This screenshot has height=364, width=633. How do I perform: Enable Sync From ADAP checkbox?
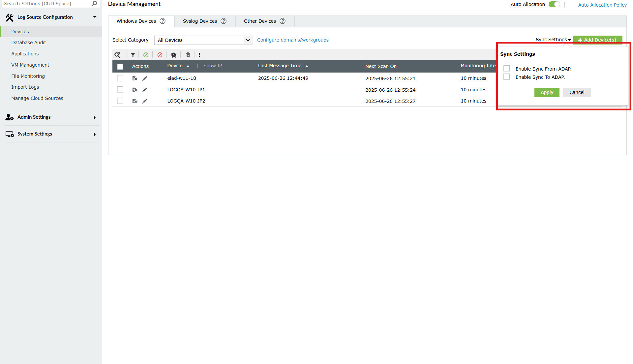pos(507,69)
